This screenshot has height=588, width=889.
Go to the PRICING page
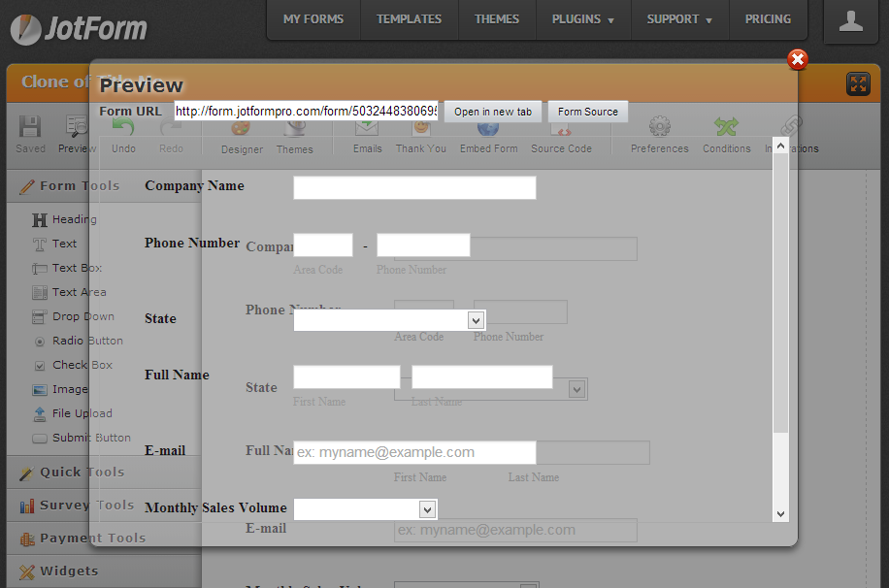click(768, 19)
